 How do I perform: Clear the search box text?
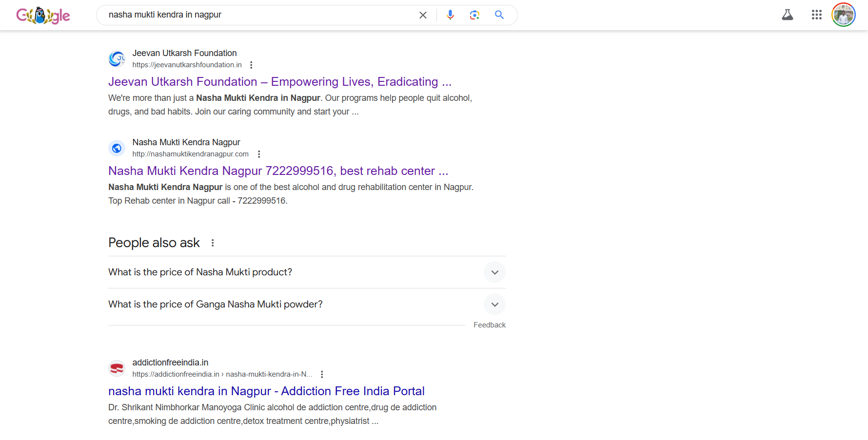pos(423,15)
